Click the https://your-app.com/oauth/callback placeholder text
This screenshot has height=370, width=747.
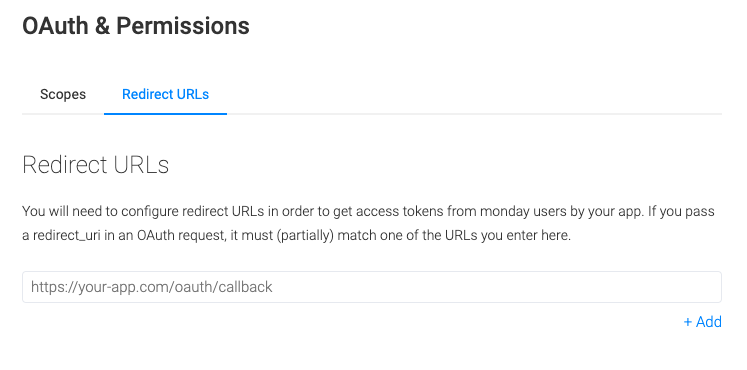click(x=151, y=287)
